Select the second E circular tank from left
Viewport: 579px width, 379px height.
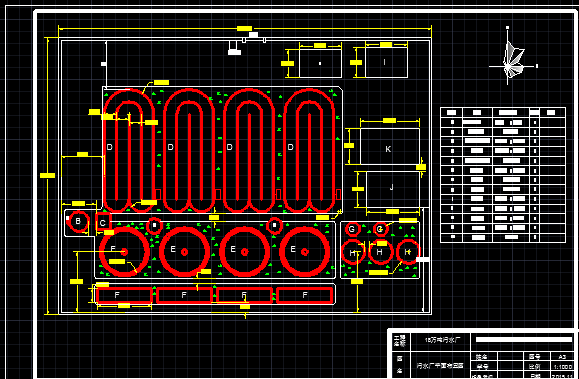(184, 252)
